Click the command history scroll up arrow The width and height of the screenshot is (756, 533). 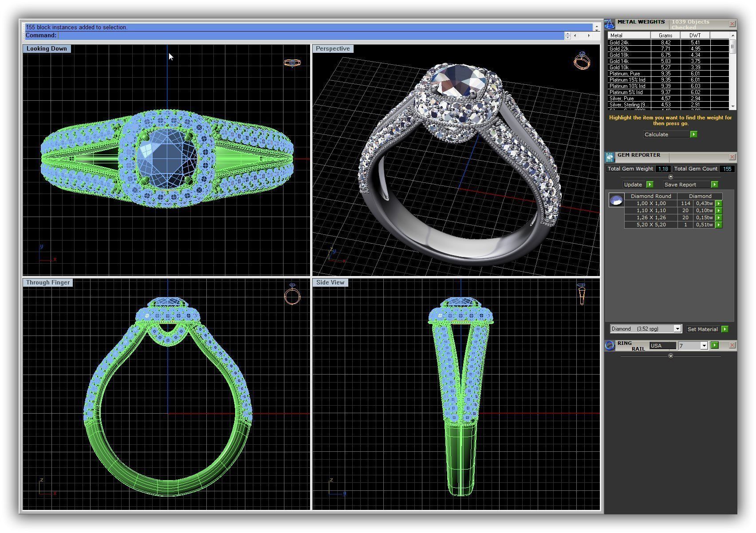(x=596, y=27)
